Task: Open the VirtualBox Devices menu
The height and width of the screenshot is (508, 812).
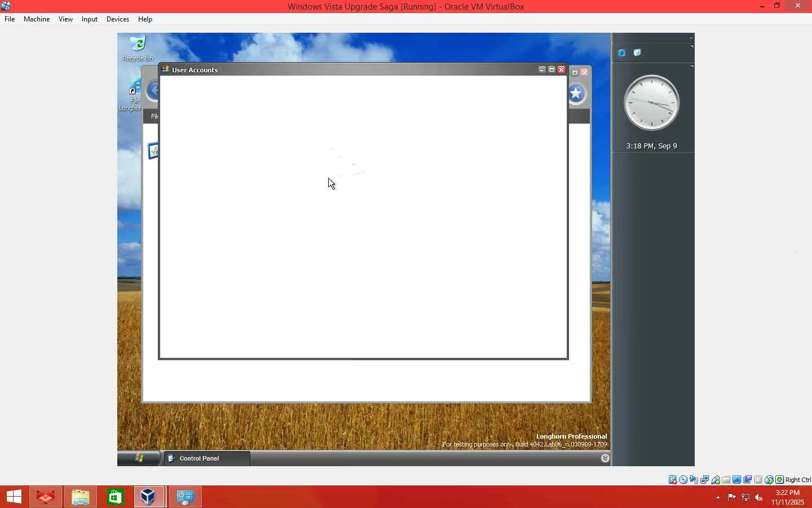Action: point(117,19)
